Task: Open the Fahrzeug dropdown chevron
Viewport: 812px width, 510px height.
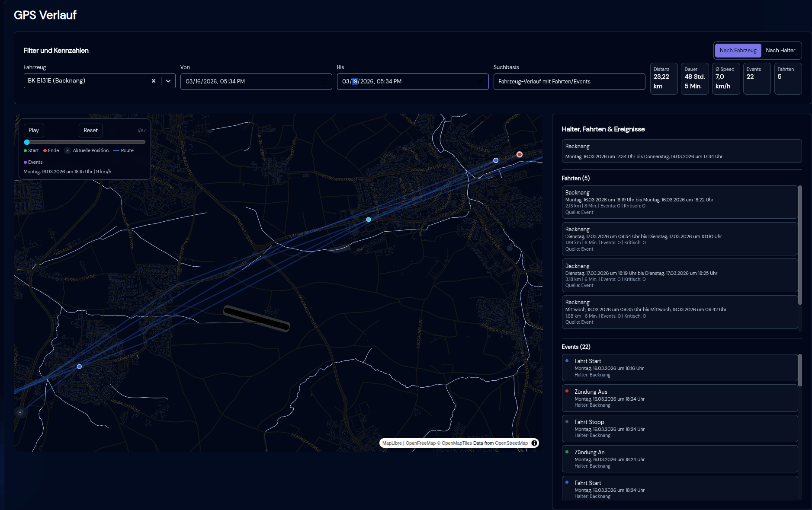Action: click(168, 81)
